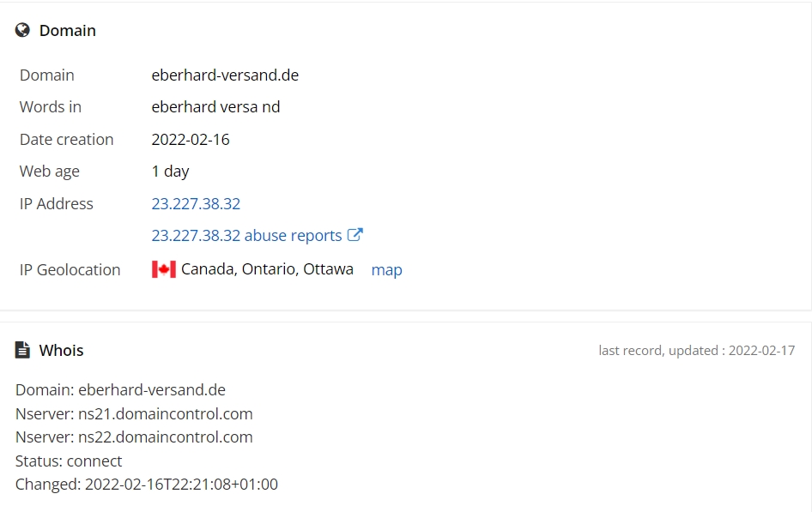Open the 23.227.38.32 abuse reports link
The image size is (812, 512).
coord(246,235)
